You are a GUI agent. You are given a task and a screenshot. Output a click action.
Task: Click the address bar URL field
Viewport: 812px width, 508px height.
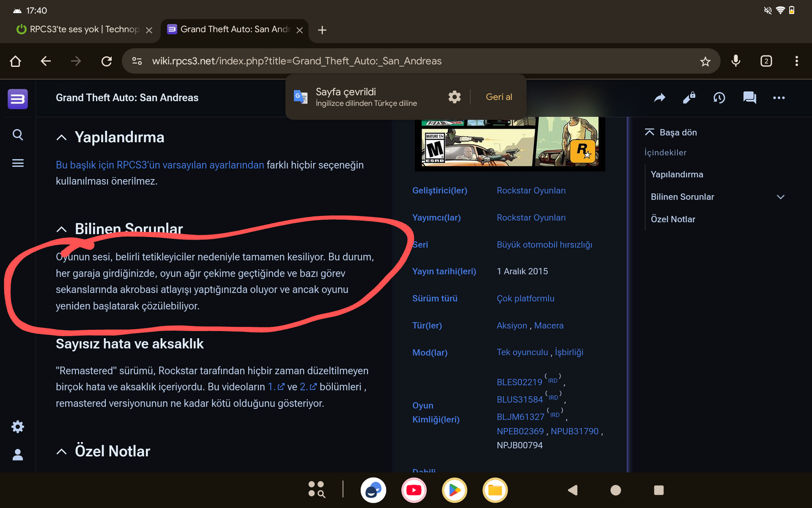(x=421, y=61)
